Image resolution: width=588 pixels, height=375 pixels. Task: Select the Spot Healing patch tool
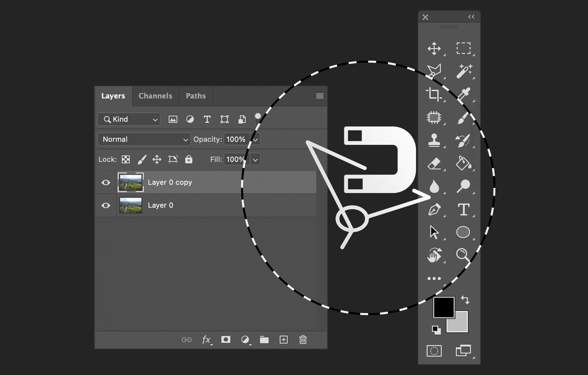point(434,117)
